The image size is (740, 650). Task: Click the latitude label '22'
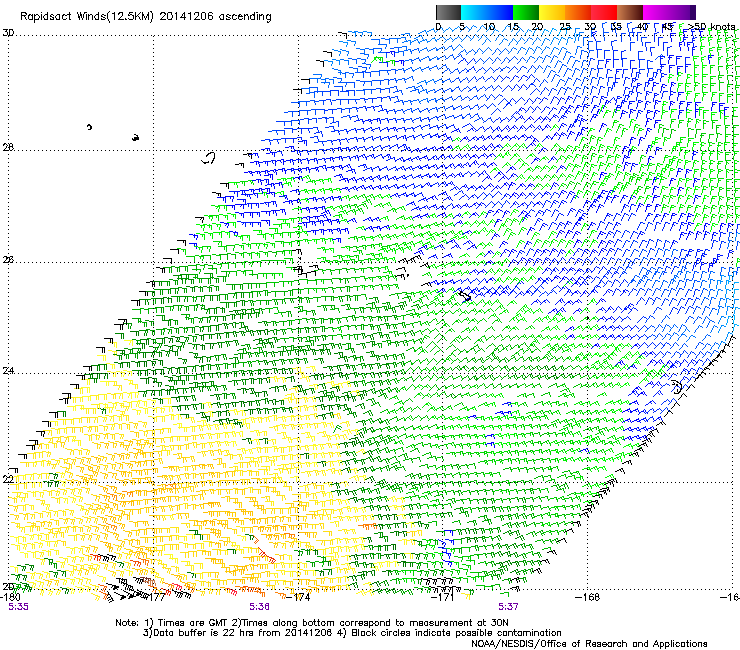[8, 480]
